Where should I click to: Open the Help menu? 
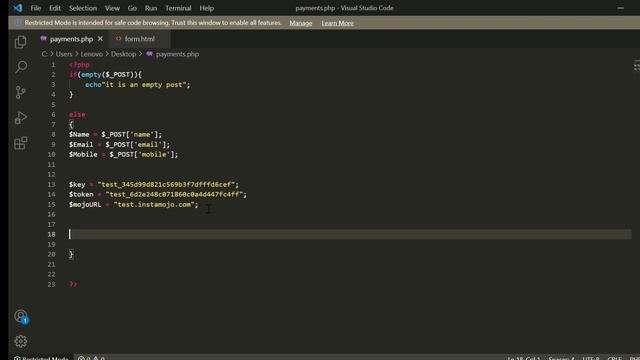click(x=207, y=8)
